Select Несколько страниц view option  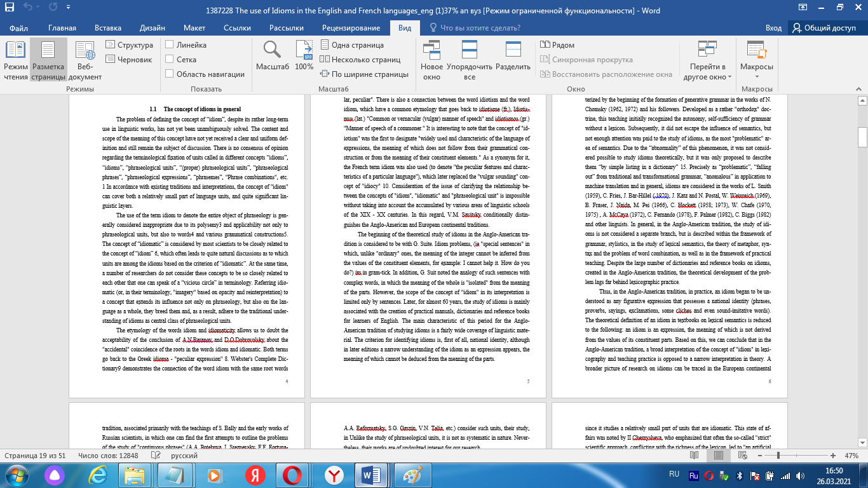coord(365,60)
